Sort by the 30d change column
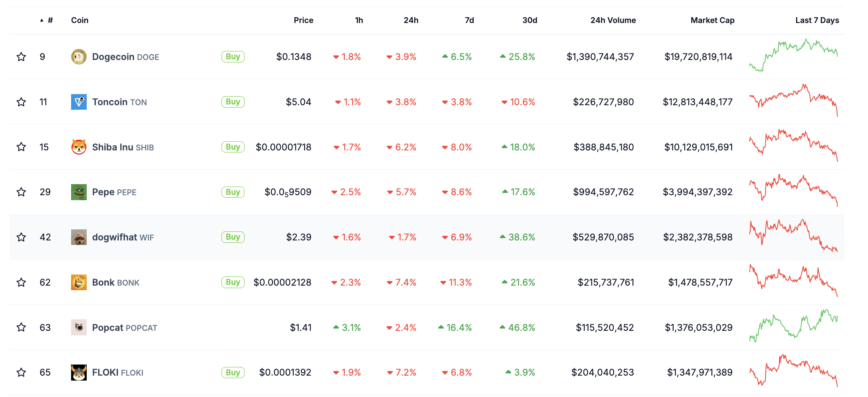 [x=530, y=20]
